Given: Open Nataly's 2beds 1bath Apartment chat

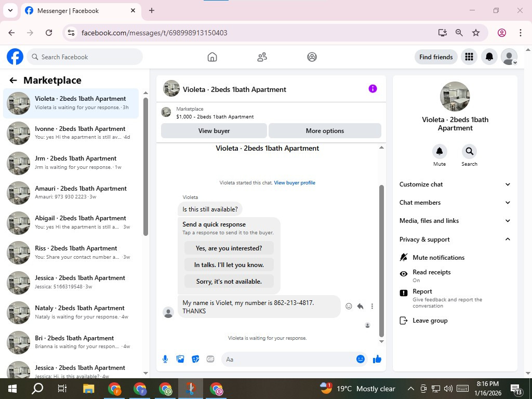Looking at the screenshot, I should [71, 312].
